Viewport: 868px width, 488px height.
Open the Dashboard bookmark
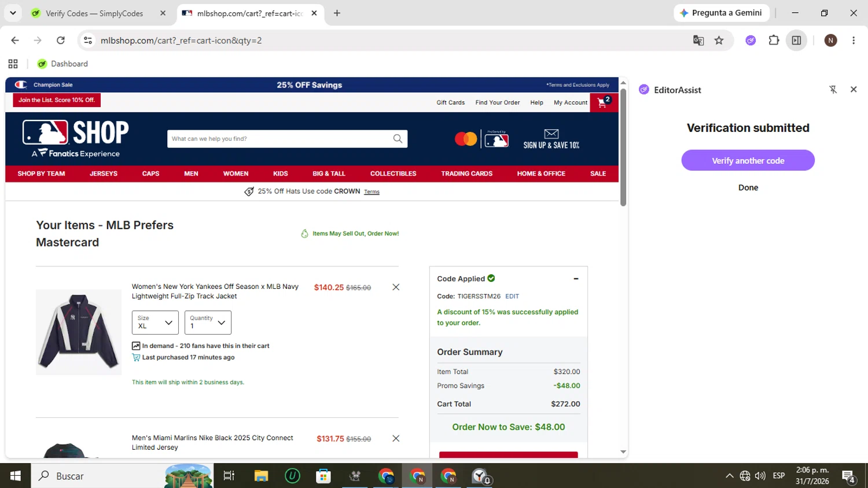(x=62, y=64)
